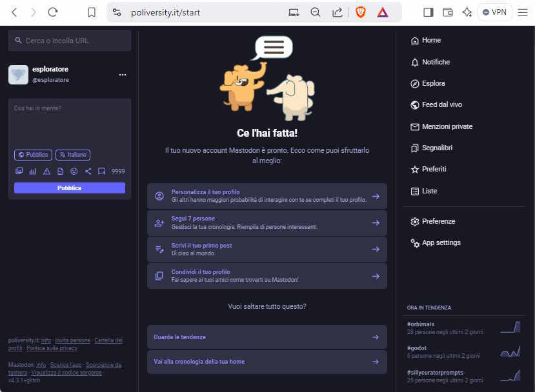This screenshot has height=392, width=535.
Task: Click the Invita persone footer link
Action: click(73, 340)
